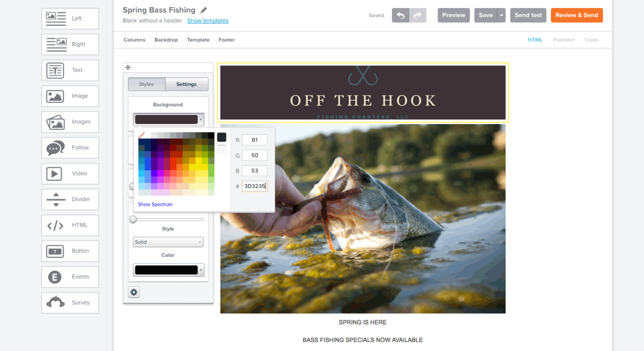This screenshot has width=644, height=351.
Task: Open the gear settings in panel
Action: [x=134, y=292]
